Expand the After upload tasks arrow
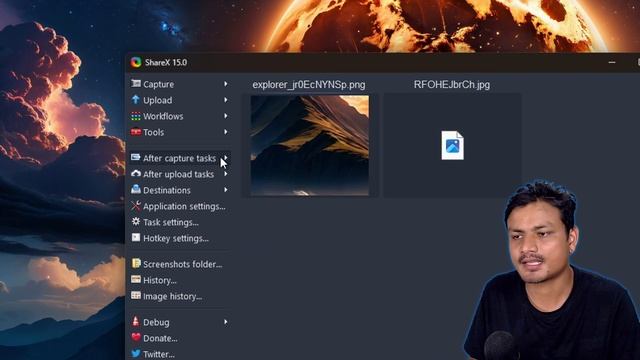Image resolution: width=640 pixels, height=360 pixels. click(x=225, y=174)
